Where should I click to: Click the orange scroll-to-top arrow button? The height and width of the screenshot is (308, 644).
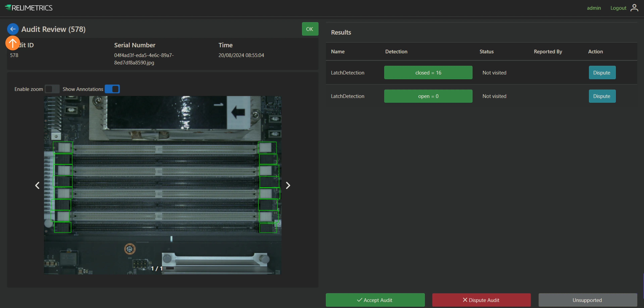12,43
